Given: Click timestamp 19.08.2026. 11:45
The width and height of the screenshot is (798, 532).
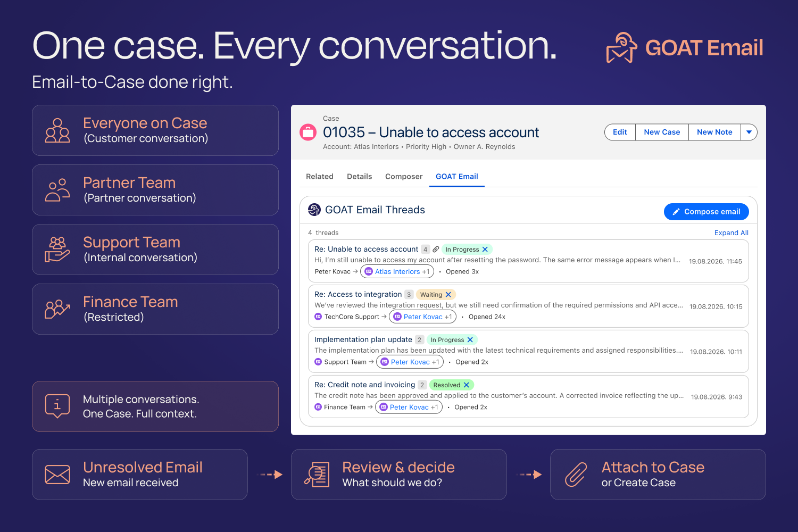Looking at the screenshot, I should pos(716,261).
